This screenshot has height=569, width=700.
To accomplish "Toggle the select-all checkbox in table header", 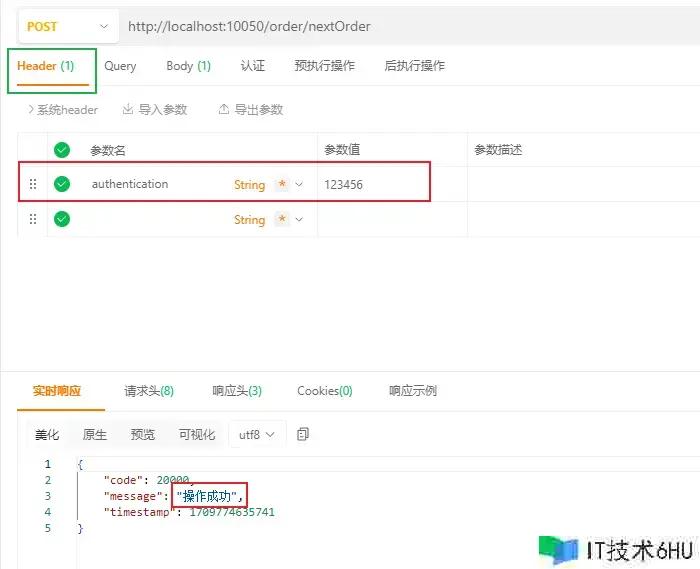I will tap(62, 150).
